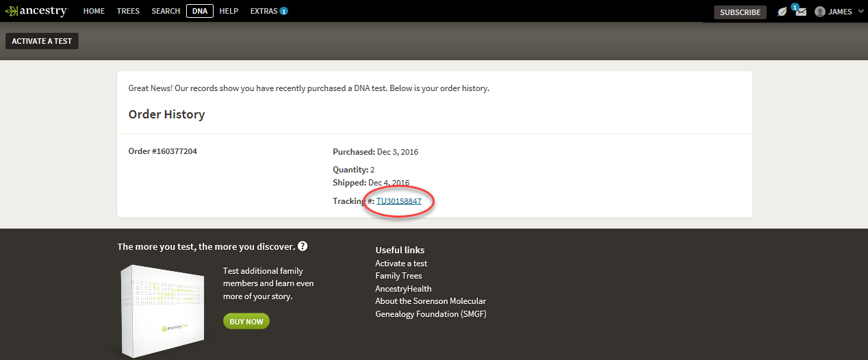The width and height of the screenshot is (868, 360).
Task: Open the Family Trees link
Action: pyautogui.click(x=398, y=276)
